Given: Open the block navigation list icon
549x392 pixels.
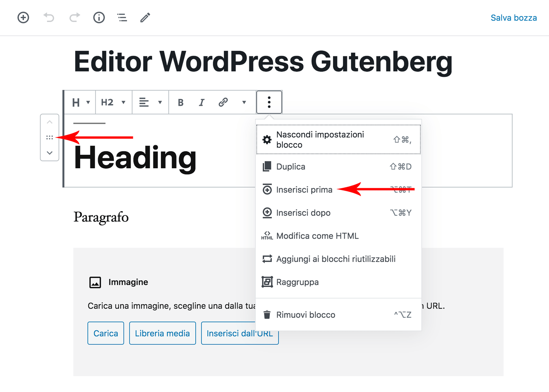Looking at the screenshot, I should click(x=122, y=18).
